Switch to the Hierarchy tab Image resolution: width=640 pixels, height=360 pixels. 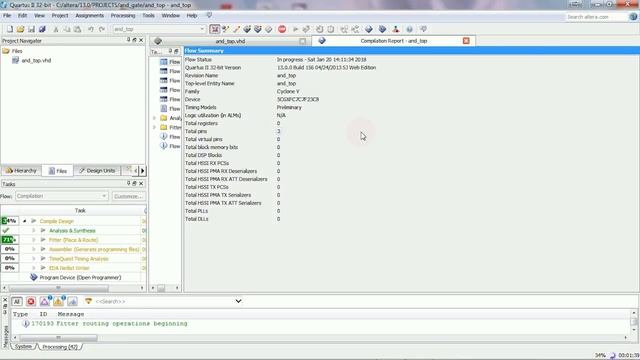click(x=21, y=171)
